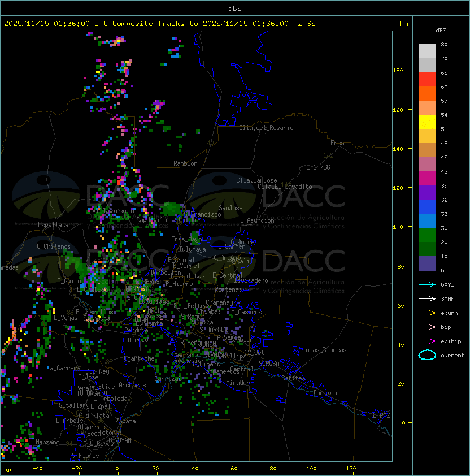This screenshot has height=476, width=470.
Task: Click the 'Clla.El_Cavadito' map label
Action: 285,187
